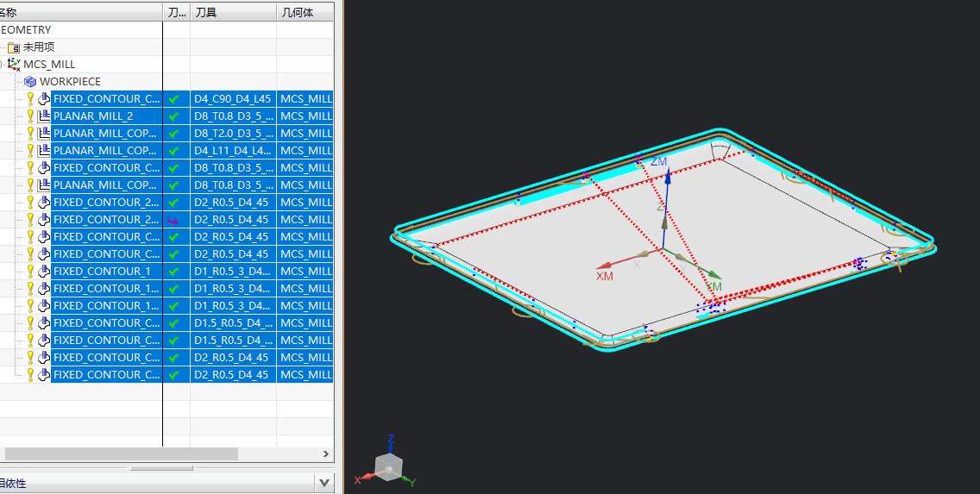Click the D8_T0.8_D3_5 tool cell of PLANAR_MILL_2
The image size is (980, 494).
tap(234, 116)
